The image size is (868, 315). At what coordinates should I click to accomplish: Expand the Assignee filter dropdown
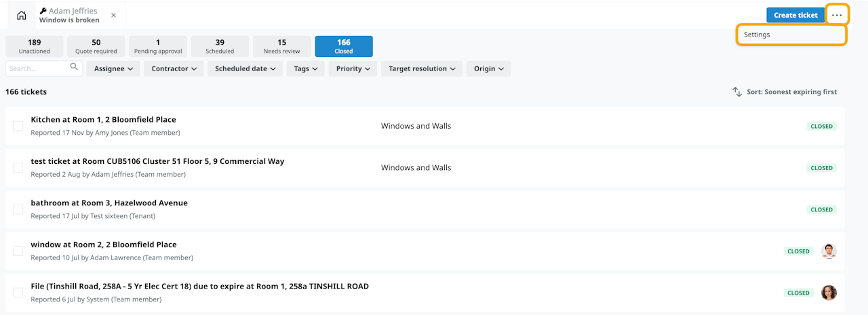coord(113,68)
